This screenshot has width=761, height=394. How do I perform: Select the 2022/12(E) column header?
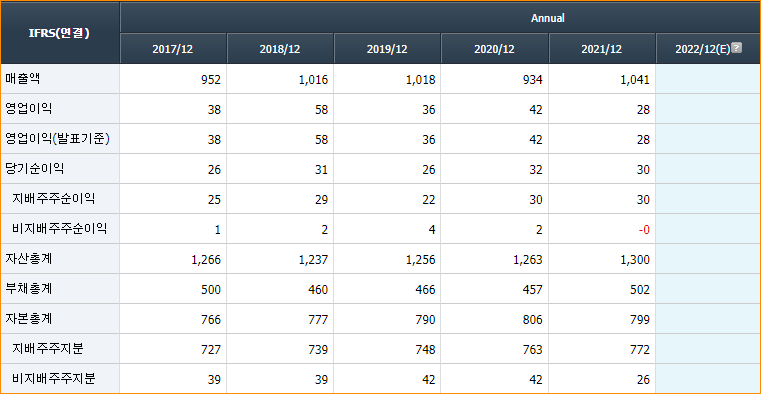coord(708,49)
